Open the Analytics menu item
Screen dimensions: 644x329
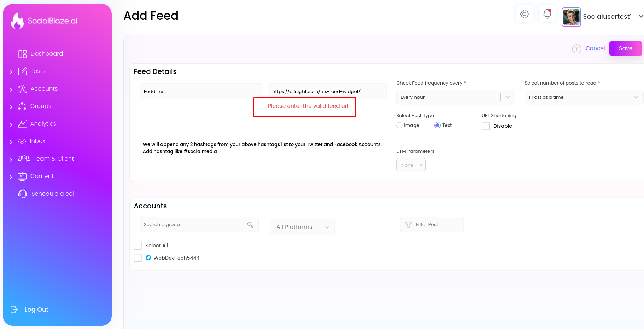(x=43, y=124)
